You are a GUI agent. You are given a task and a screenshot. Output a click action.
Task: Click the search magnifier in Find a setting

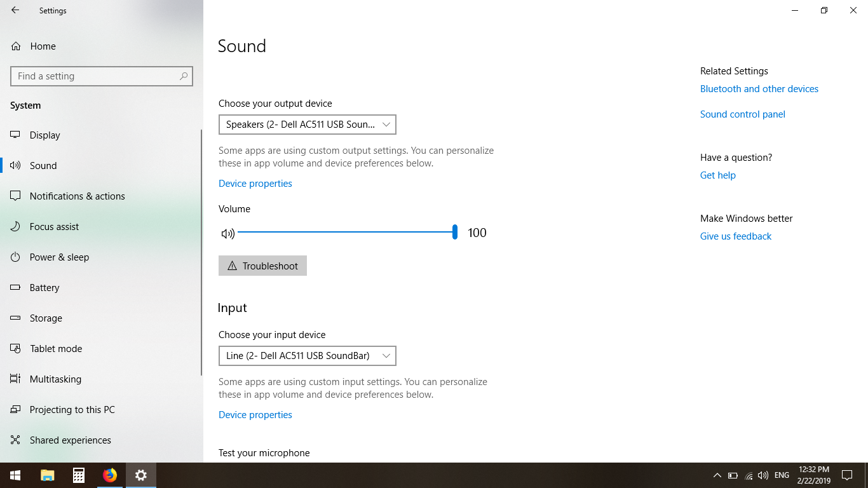(184, 76)
